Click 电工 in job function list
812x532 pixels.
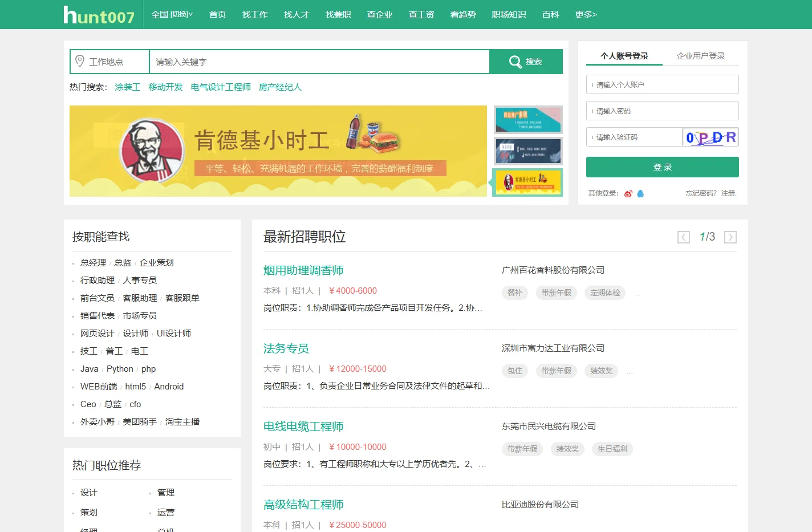coord(140,351)
